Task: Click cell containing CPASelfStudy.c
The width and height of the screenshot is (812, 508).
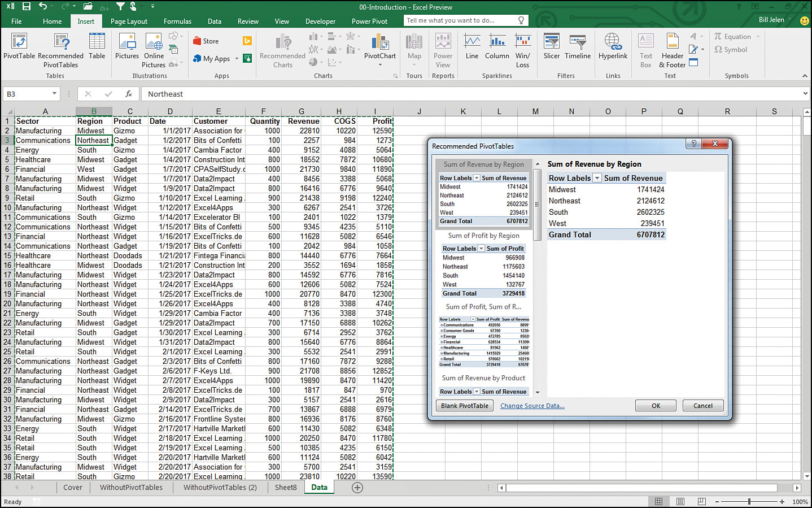Action: tap(219, 169)
